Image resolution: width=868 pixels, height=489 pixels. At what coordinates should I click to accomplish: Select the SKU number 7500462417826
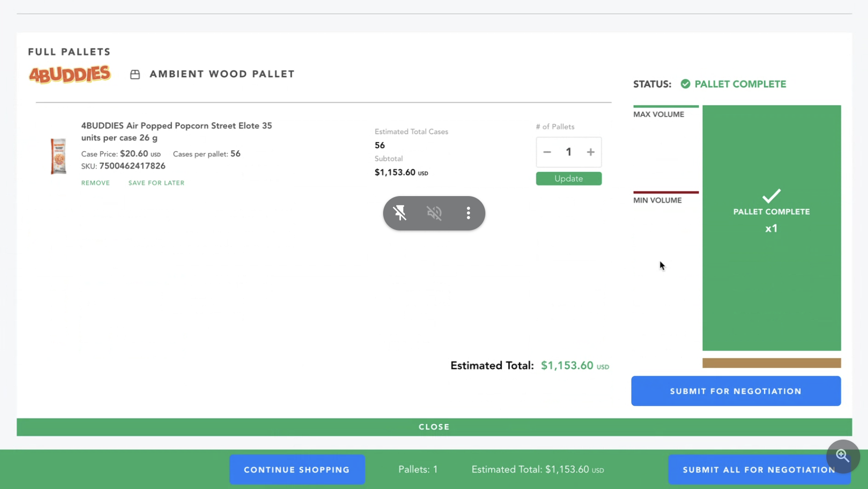(x=132, y=166)
